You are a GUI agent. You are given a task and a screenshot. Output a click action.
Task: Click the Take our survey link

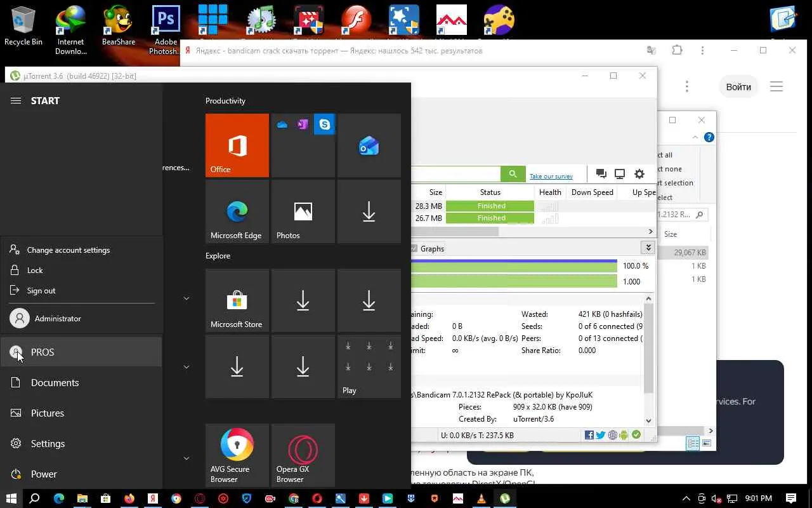click(x=551, y=176)
